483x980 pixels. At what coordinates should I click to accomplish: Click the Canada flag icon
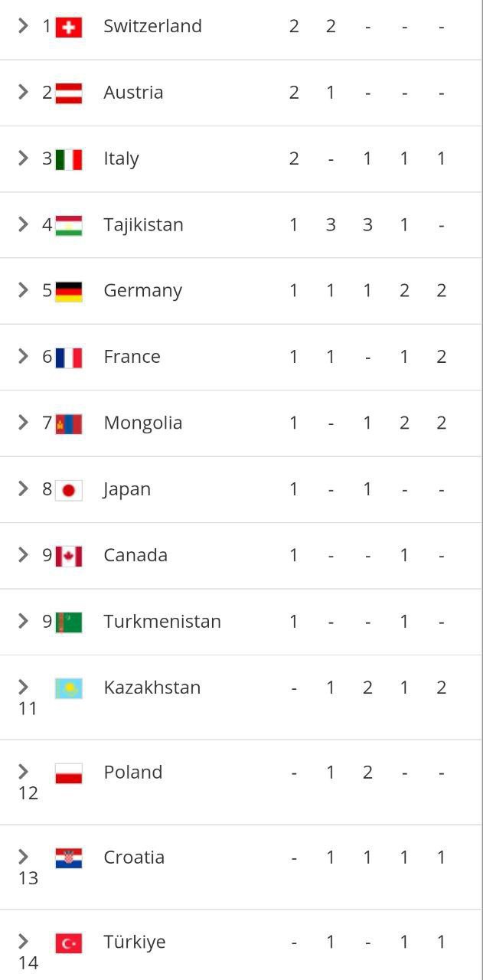[x=69, y=556]
